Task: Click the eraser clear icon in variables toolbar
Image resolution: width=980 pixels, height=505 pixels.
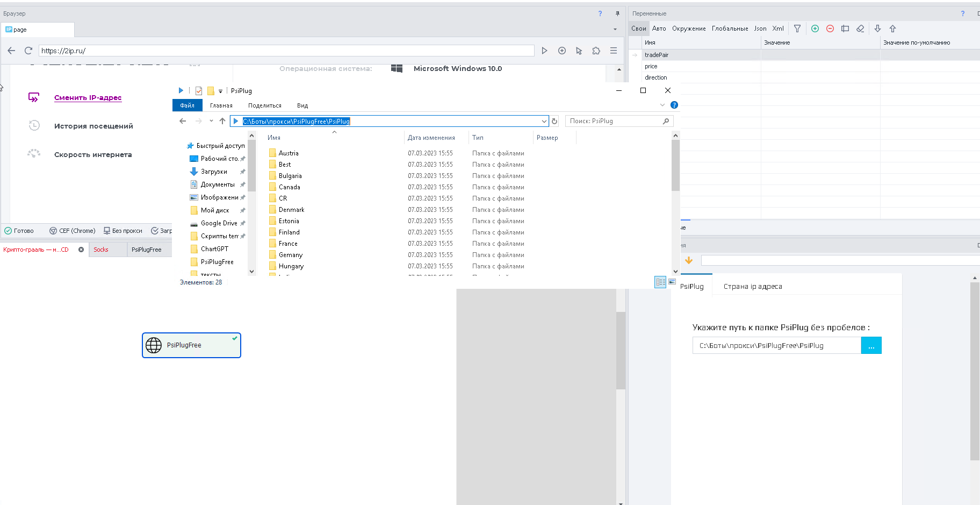Action: tap(860, 29)
